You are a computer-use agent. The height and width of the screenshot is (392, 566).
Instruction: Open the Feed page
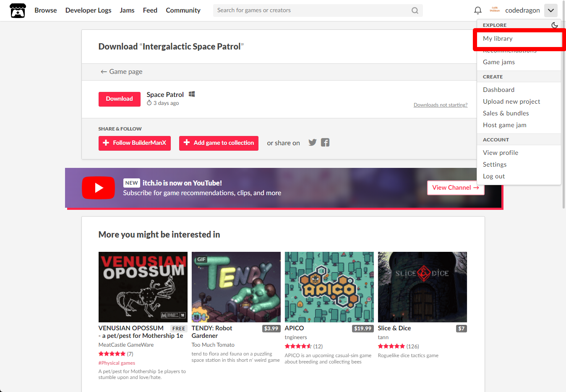[x=150, y=10]
